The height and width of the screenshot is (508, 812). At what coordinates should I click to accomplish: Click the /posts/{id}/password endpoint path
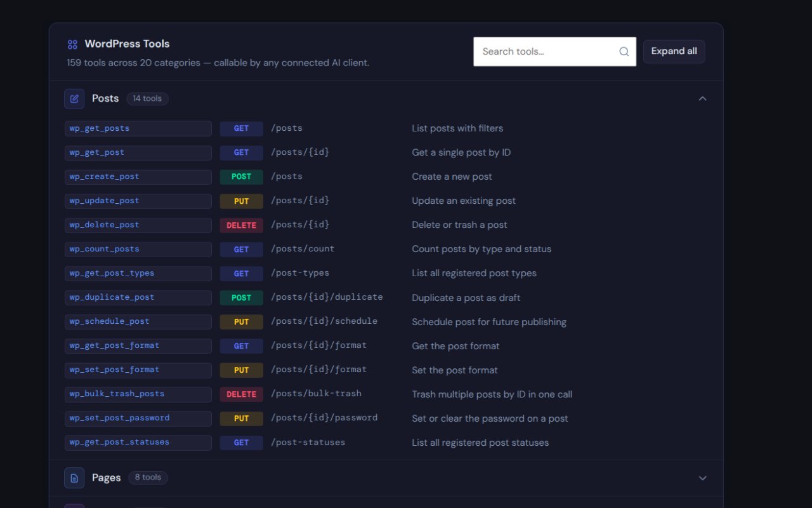[x=324, y=418]
